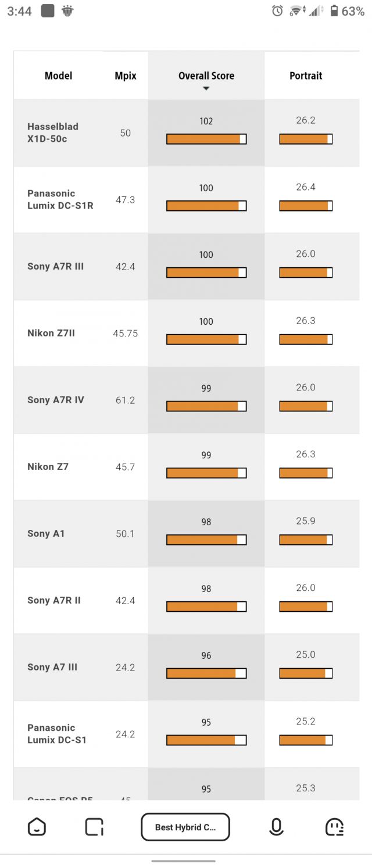
Task: Sort table by the Portrait column
Action: point(306,76)
